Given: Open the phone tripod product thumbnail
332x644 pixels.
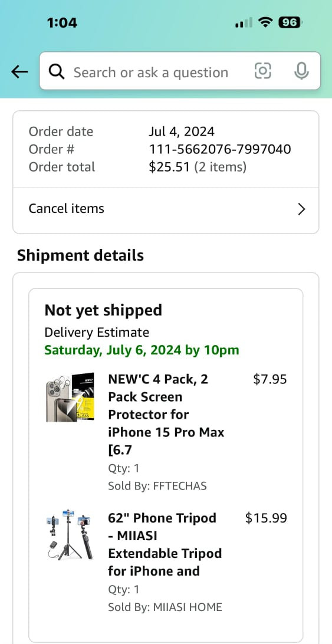Looking at the screenshot, I should pyautogui.click(x=70, y=535).
